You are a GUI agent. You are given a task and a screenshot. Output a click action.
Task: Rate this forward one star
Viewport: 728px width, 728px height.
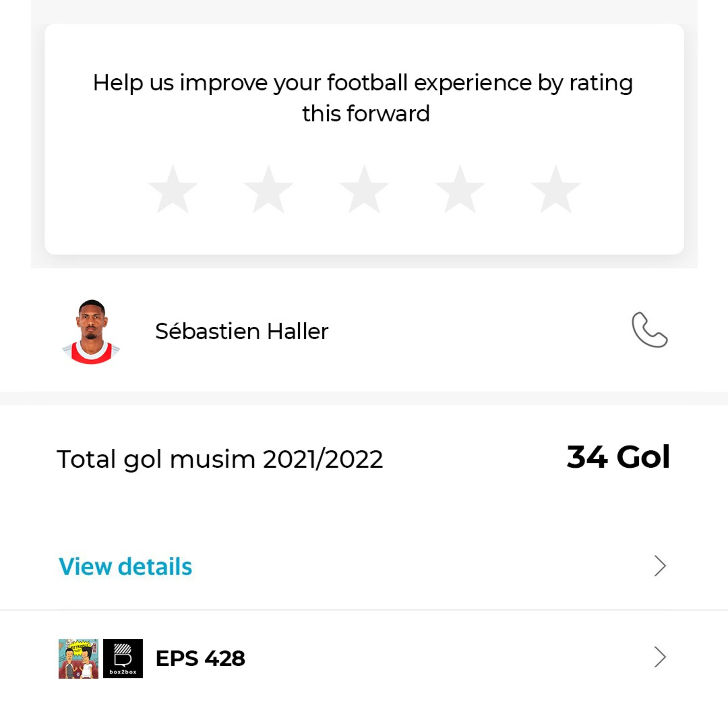tap(173, 190)
